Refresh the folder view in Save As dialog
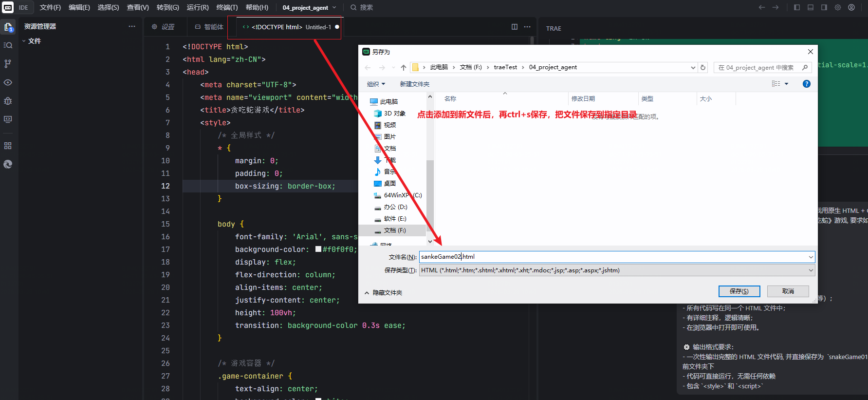 coord(703,67)
